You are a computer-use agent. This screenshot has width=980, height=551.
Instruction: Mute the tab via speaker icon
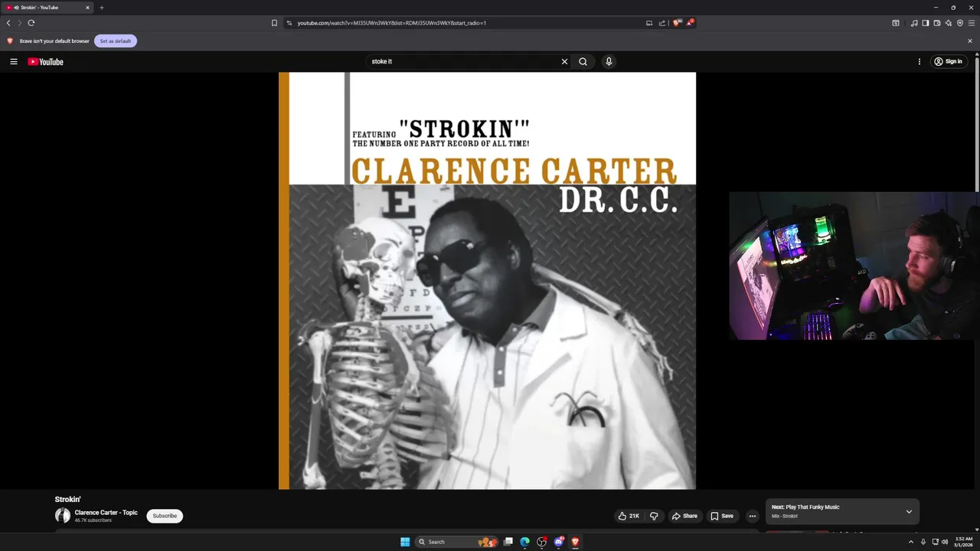pos(16,8)
